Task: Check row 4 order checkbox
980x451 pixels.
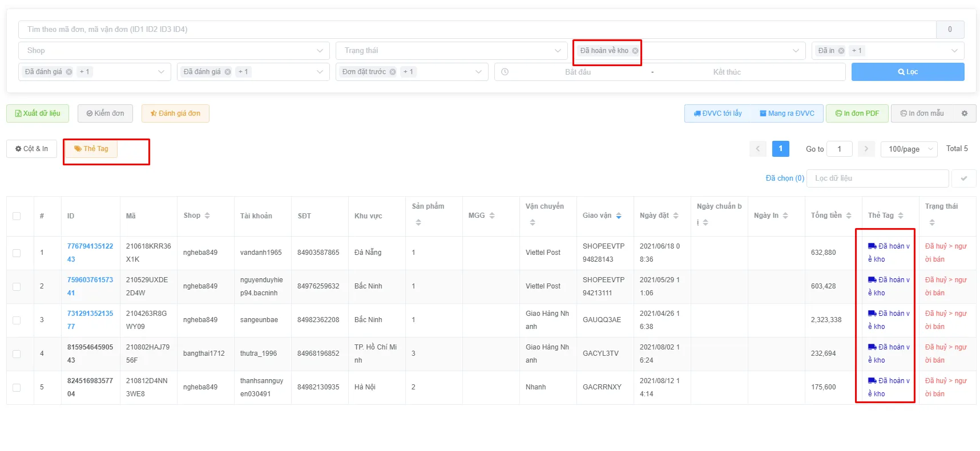Action: coord(17,354)
